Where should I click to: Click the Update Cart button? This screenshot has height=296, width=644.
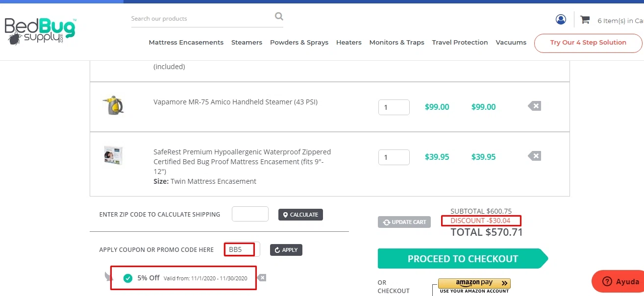pos(404,222)
